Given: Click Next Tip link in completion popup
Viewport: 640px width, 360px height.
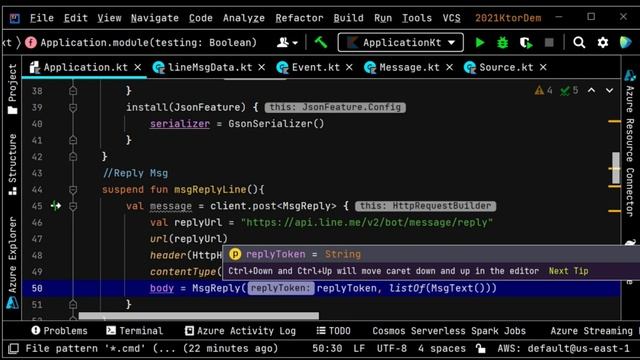Looking at the screenshot, I should (x=568, y=271).
